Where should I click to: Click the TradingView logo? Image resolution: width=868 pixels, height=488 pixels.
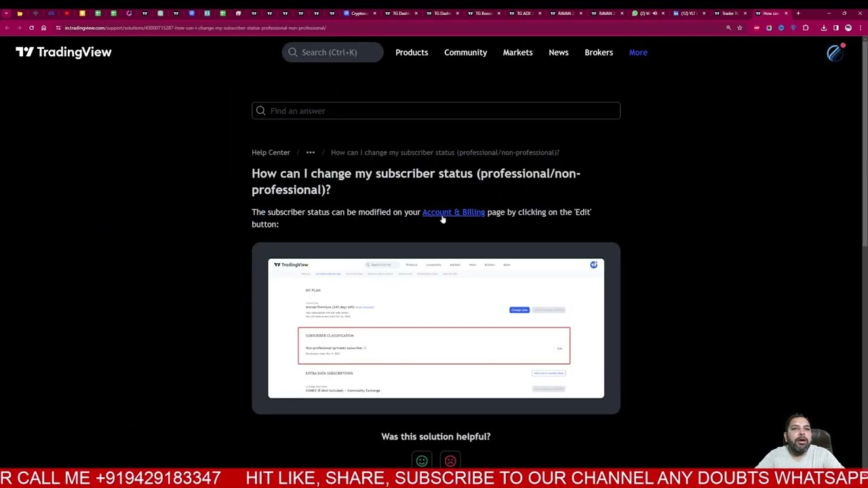(x=63, y=52)
